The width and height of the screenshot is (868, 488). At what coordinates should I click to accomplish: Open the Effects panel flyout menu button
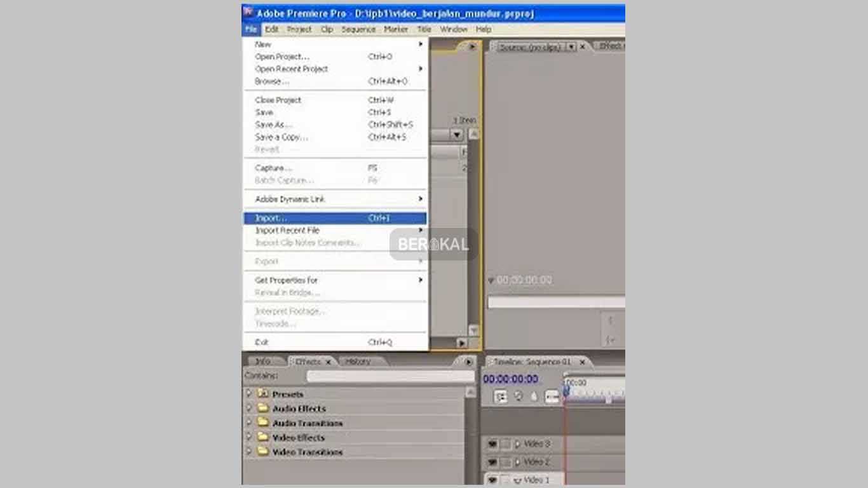(x=469, y=362)
